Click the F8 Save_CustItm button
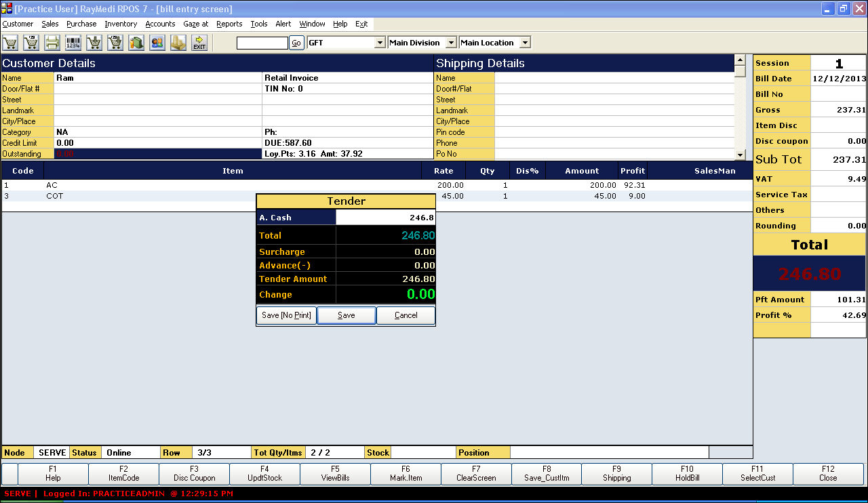Screen dimensions: 868x503 (547, 473)
